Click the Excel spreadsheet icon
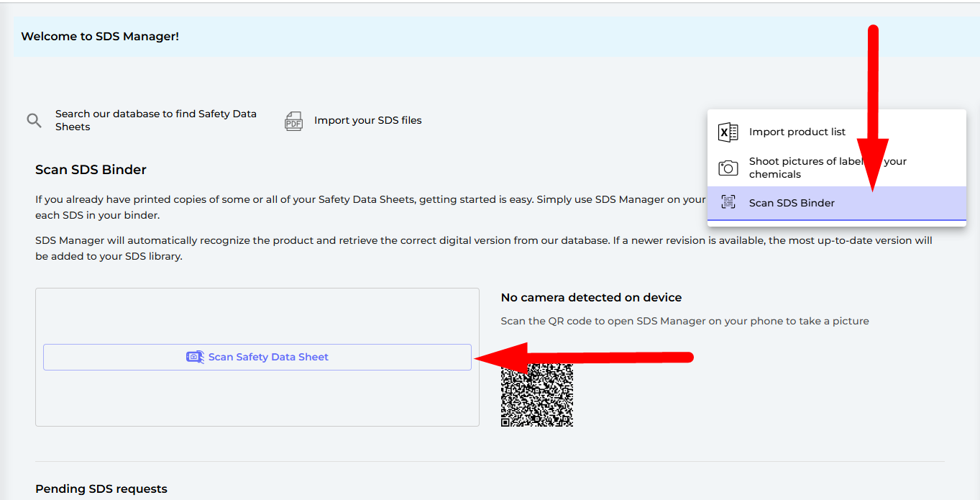Screen dimensions: 980x500 (728, 132)
